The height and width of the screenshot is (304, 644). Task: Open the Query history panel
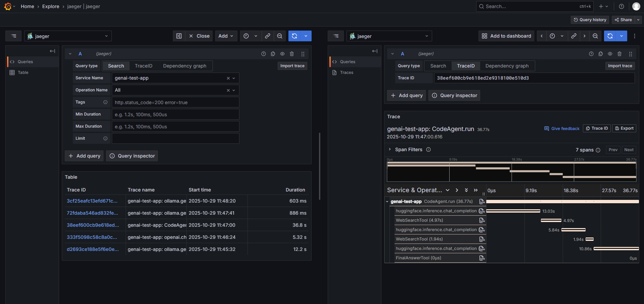tap(590, 20)
